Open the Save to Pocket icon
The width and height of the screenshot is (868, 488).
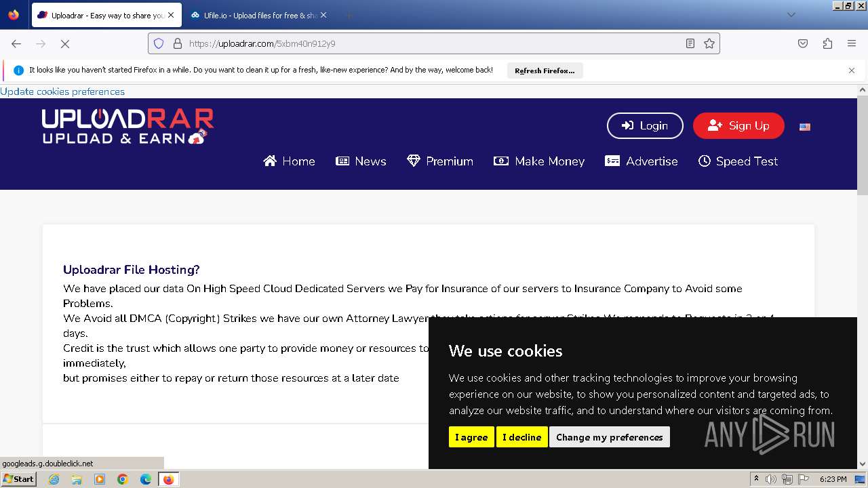pos(803,43)
